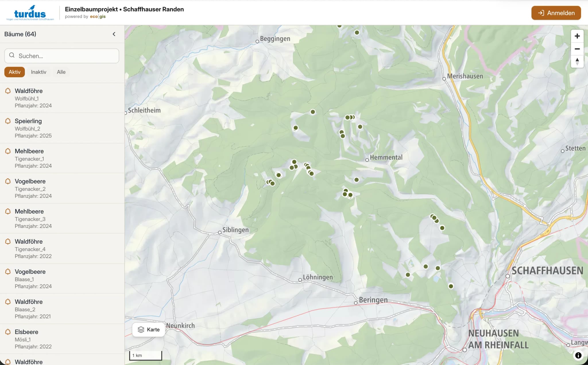
Task: Click tree marker near Beggingen on map
Action: click(x=357, y=33)
